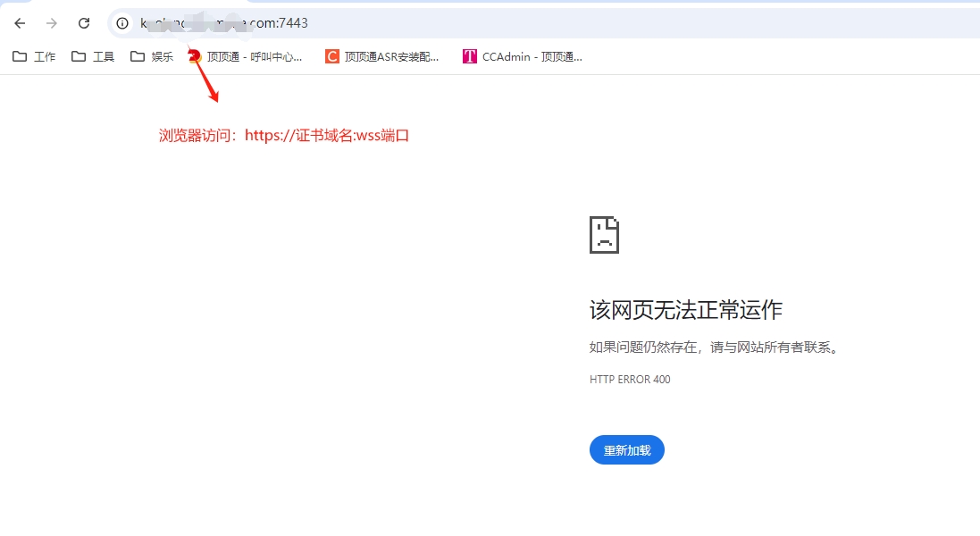Select the browser address bar URL
Screen dimensions: 980x536
pos(223,23)
